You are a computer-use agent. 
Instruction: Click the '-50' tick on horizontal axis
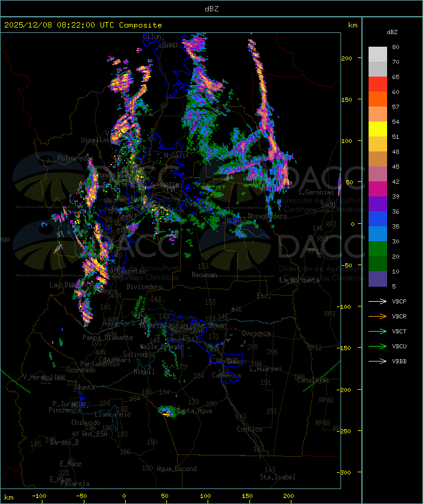coord(81,496)
